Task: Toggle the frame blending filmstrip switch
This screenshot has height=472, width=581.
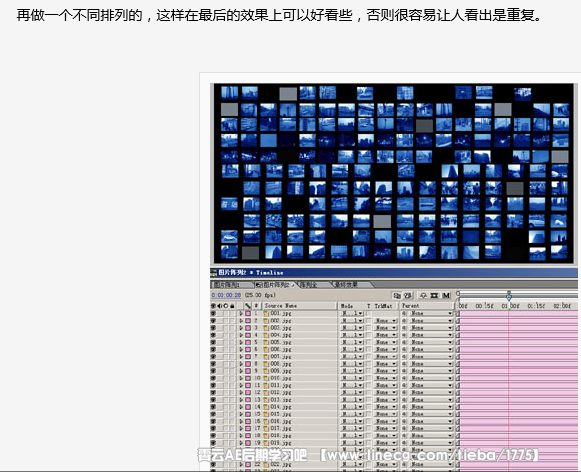Action: coord(434,295)
